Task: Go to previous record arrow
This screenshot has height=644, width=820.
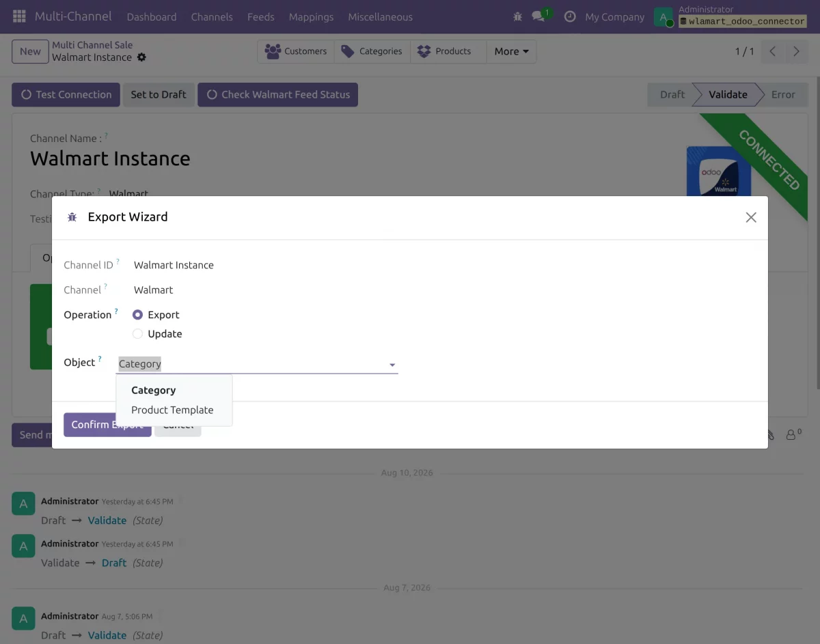Action: click(x=772, y=51)
